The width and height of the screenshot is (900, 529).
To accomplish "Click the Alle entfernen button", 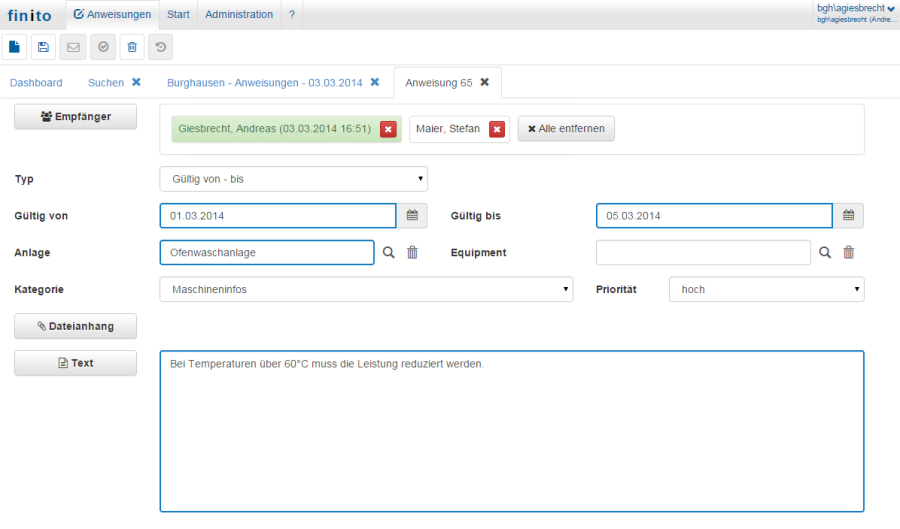I will tap(566, 129).
